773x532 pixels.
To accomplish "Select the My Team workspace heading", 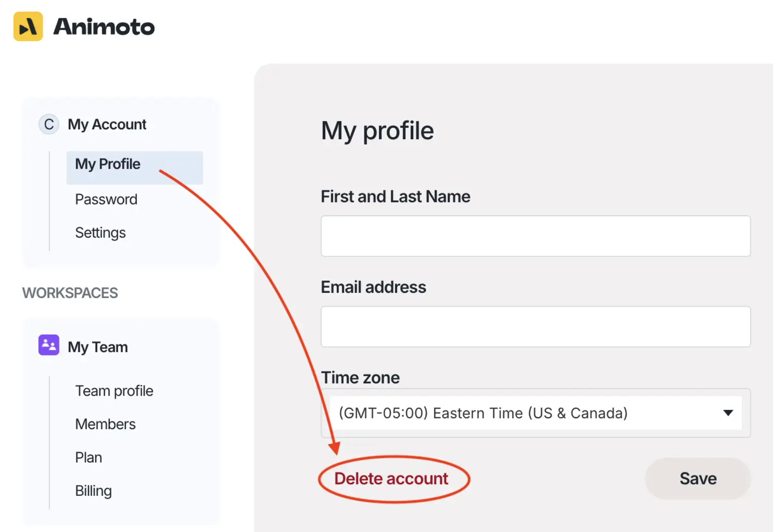I will pos(98,347).
